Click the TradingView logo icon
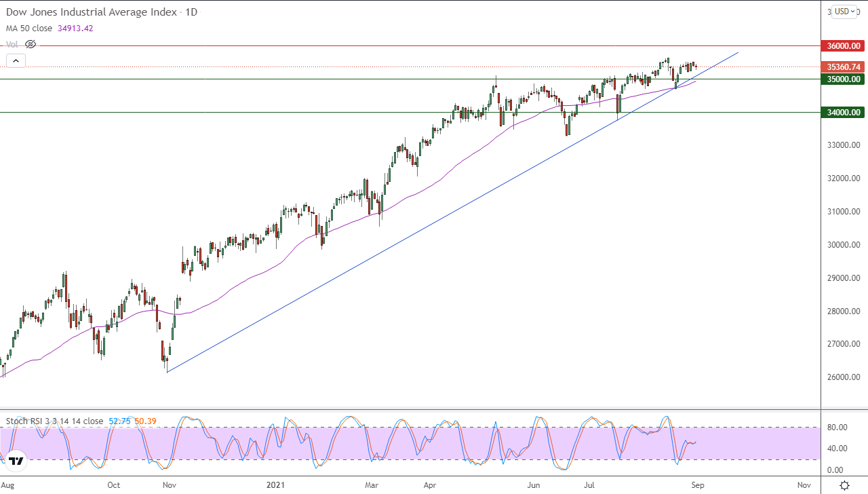Image resolution: width=868 pixels, height=494 pixels. point(16,461)
